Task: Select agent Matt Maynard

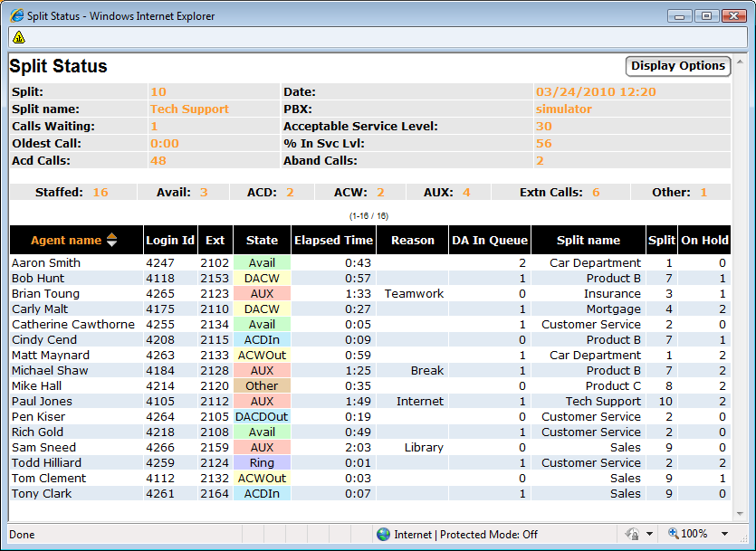Action: [50, 356]
